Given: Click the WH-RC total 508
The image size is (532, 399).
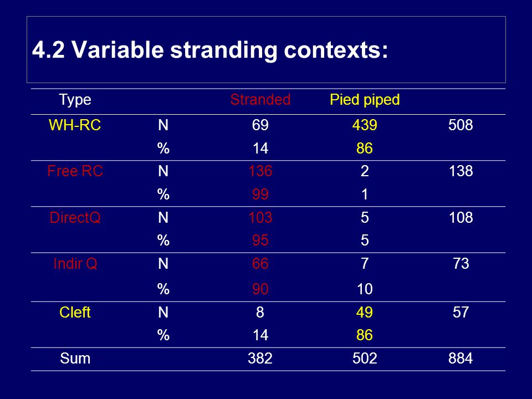Looking at the screenshot, I should pyautogui.click(x=461, y=125).
